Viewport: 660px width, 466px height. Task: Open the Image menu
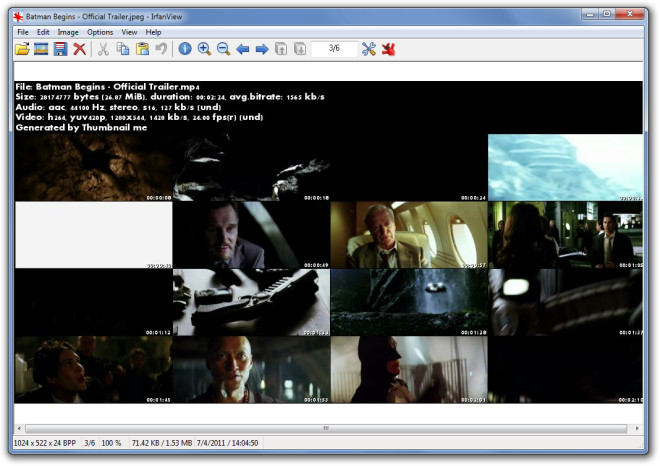(x=68, y=32)
